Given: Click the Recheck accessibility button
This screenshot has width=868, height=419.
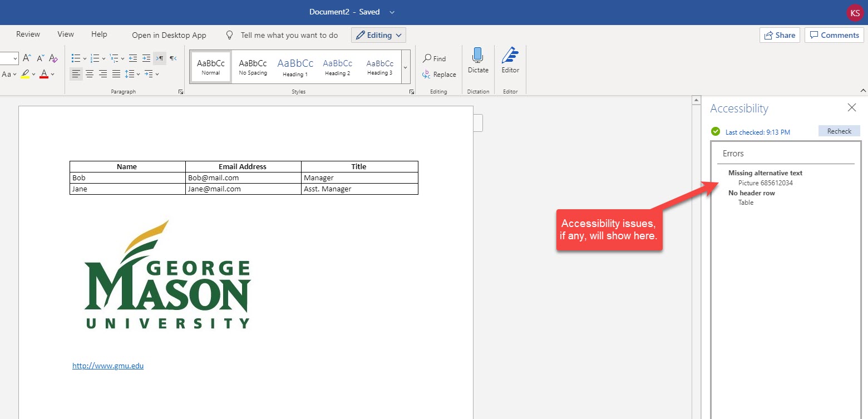Looking at the screenshot, I should (x=839, y=131).
